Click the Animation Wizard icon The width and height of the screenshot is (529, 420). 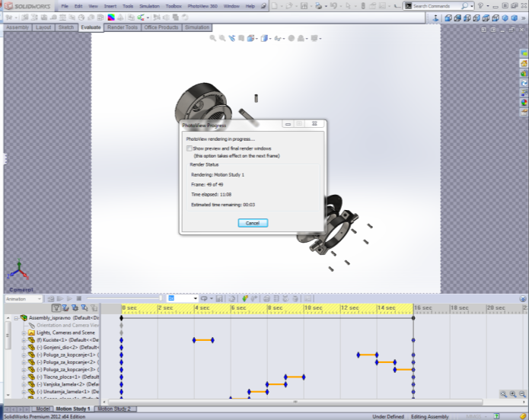[x=232, y=298]
